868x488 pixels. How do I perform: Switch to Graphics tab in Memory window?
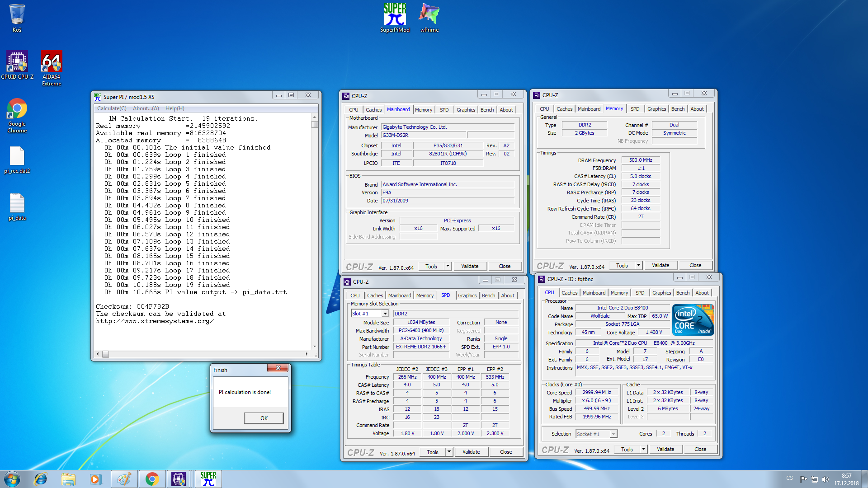coord(656,109)
